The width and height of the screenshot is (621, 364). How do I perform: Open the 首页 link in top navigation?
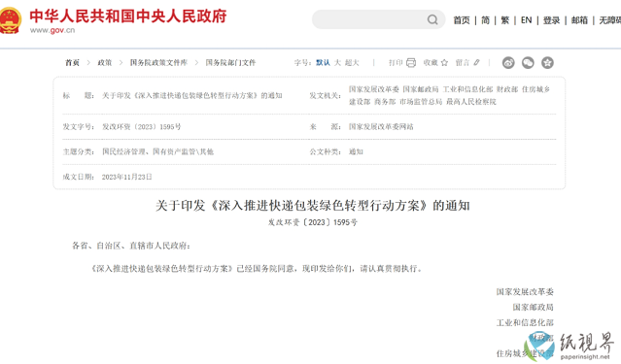pos(462,20)
